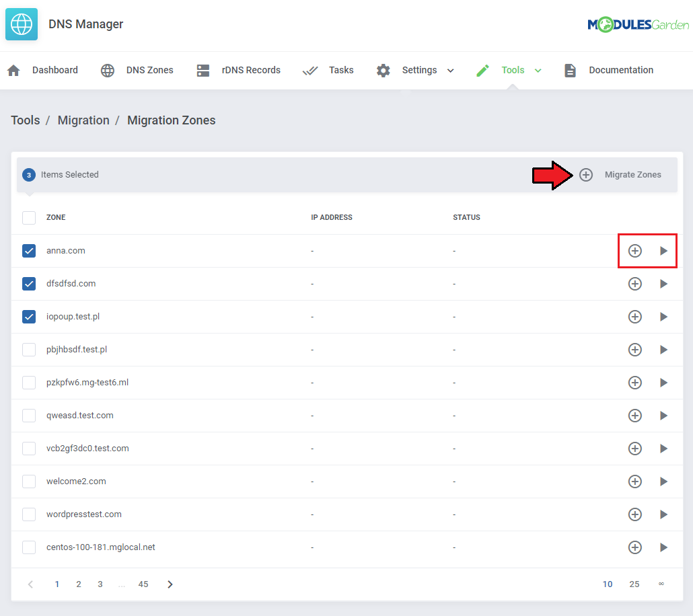The width and height of the screenshot is (693, 616).
Task: Uncheck the anna.com checkbox
Action: coord(29,251)
